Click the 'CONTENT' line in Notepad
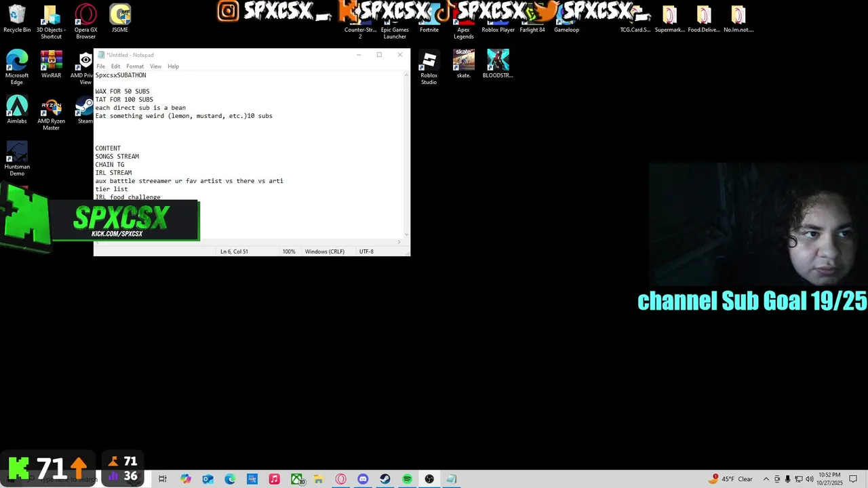Image resolution: width=868 pixels, height=488 pixels. pyautogui.click(x=108, y=148)
